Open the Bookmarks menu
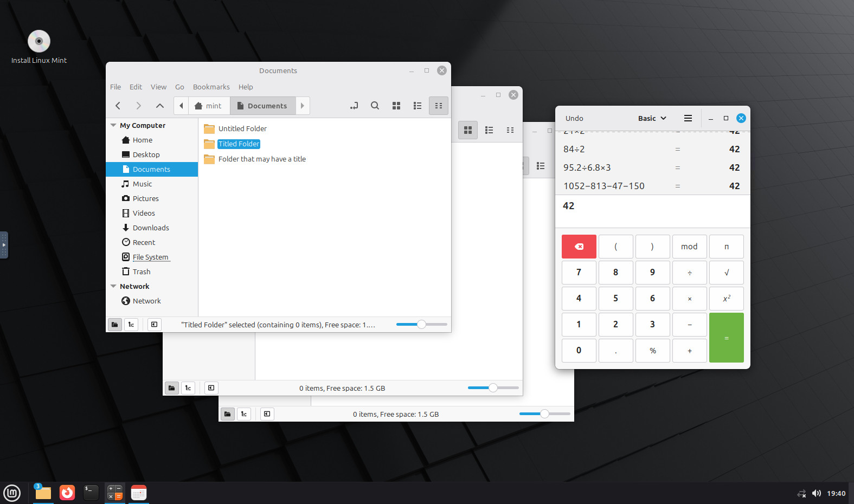Image resolution: width=854 pixels, height=504 pixels. pyautogui.click(x=211, y=87)
